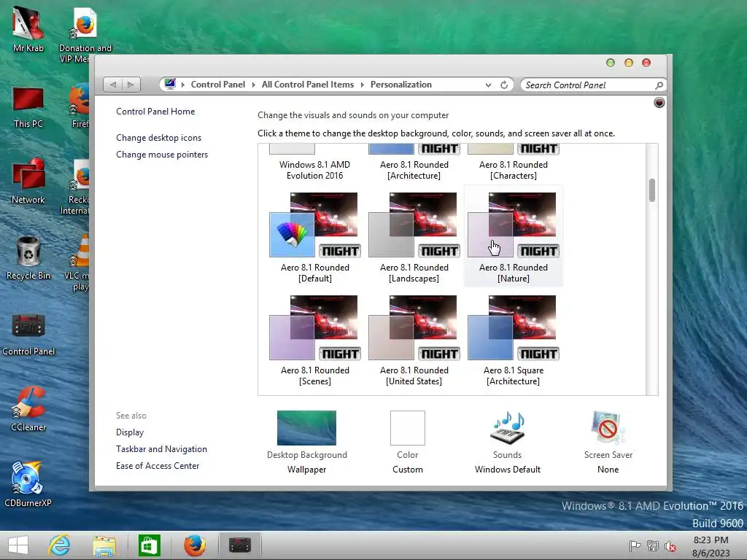
Task: Open Desktop Background wallpaper settings
Action: [x=307, y=442]
